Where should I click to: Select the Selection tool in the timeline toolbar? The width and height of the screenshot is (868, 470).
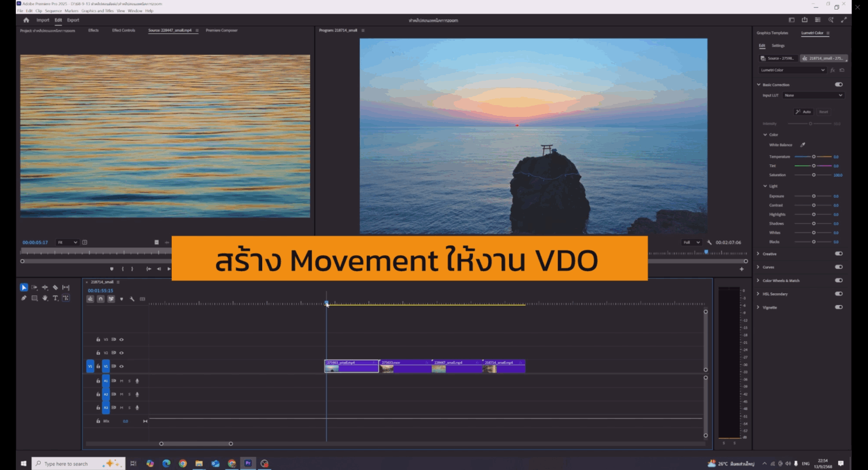coord(24,287)
